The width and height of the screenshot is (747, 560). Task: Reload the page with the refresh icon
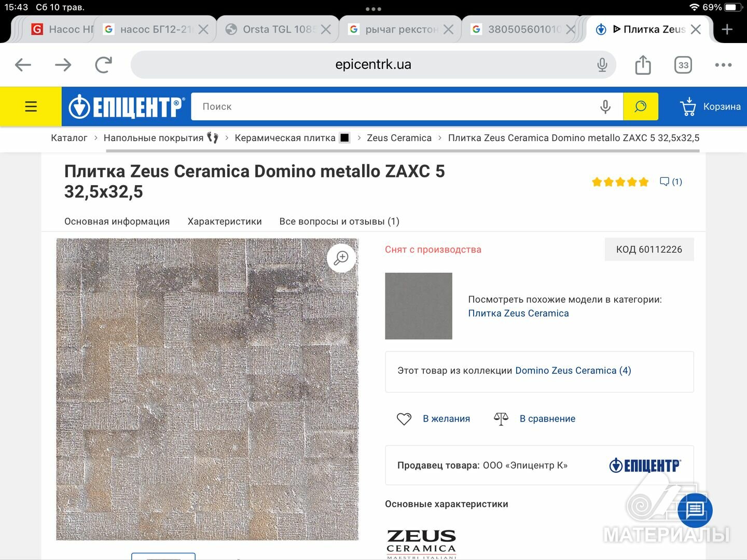(x=103, y=65)
